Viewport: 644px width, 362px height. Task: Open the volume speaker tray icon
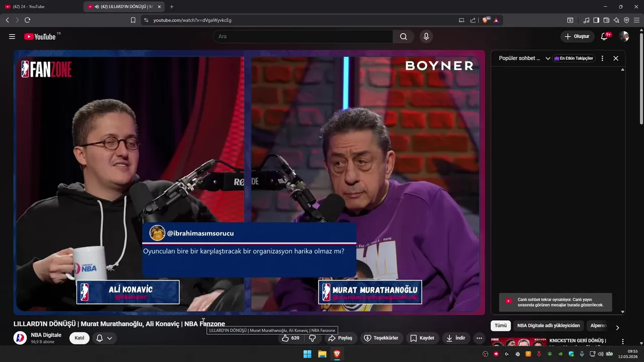click(x=600, y=354)
